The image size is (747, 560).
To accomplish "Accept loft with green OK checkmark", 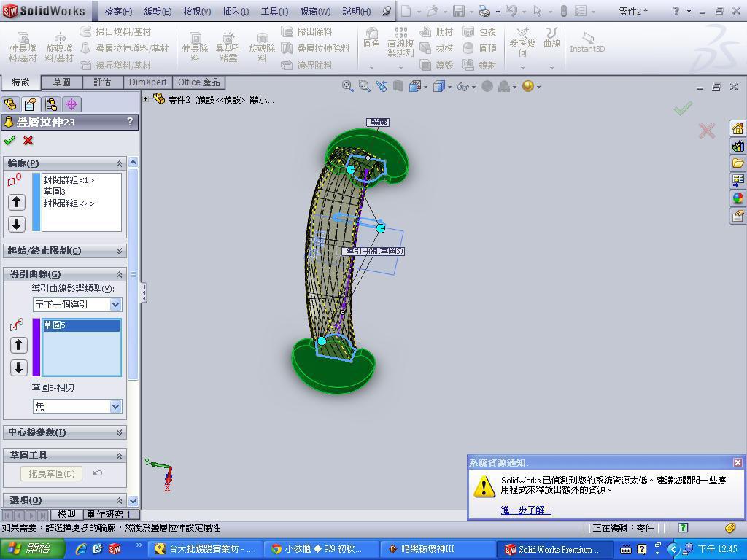I will 9,141.
